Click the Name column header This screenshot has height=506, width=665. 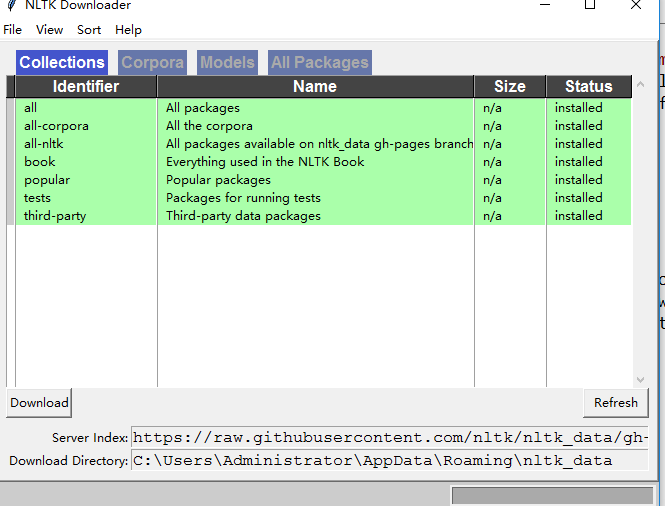point(315,87)
